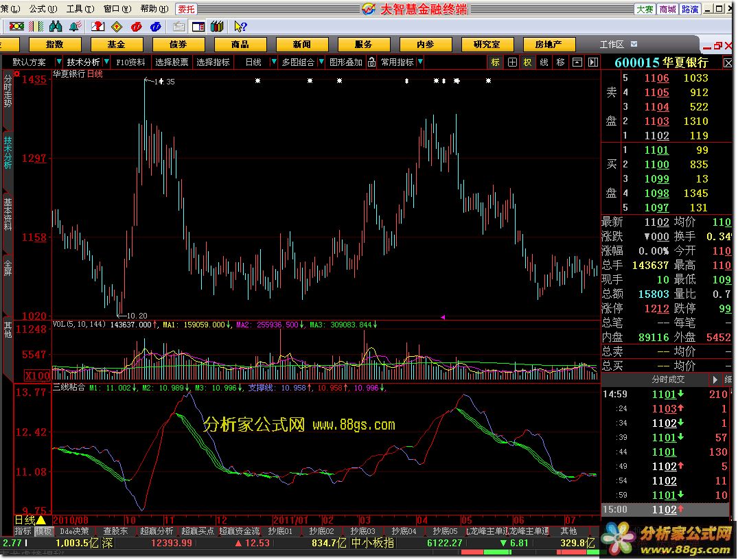Open the 债券 bond category
The height and width of the screenshot is (560, 738).
178,44
